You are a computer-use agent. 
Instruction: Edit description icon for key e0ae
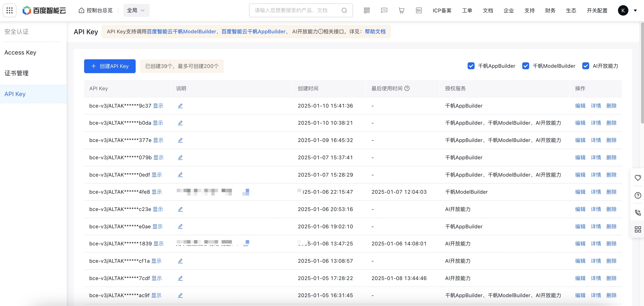(180, 226)
